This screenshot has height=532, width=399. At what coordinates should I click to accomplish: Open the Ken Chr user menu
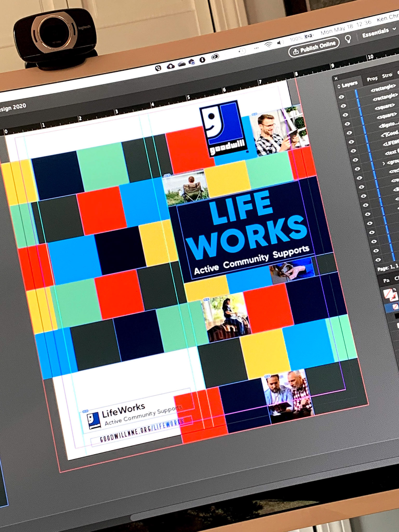tap(388, 18)
